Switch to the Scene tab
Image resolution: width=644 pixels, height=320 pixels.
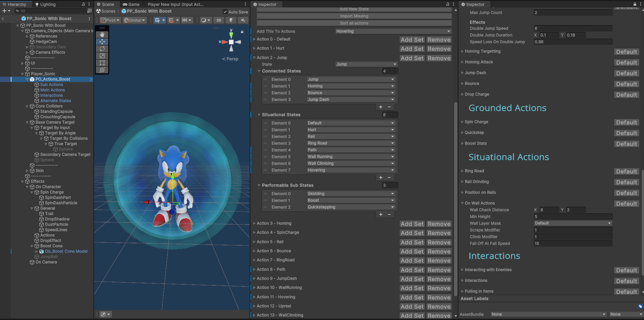click(106, 4)
